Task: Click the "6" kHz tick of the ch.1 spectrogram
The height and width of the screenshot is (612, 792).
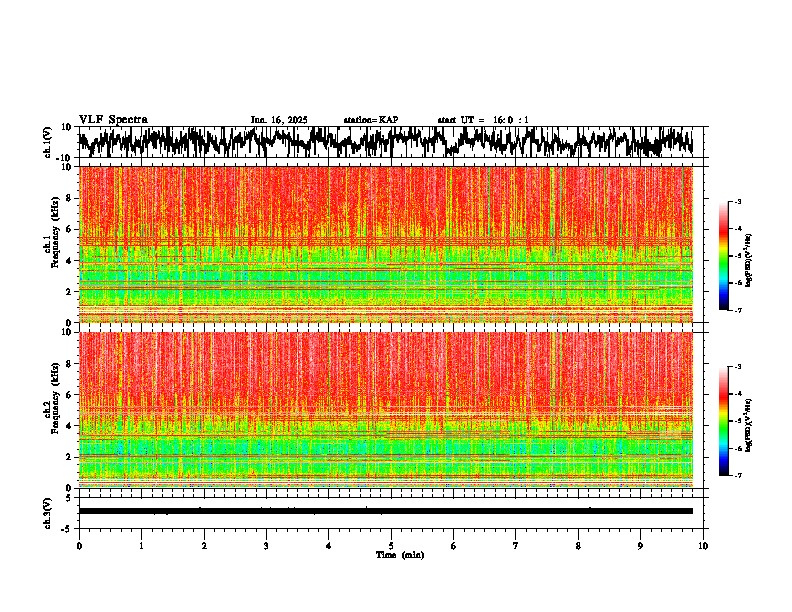Action: pyautogui.click(x=69, y=229)
